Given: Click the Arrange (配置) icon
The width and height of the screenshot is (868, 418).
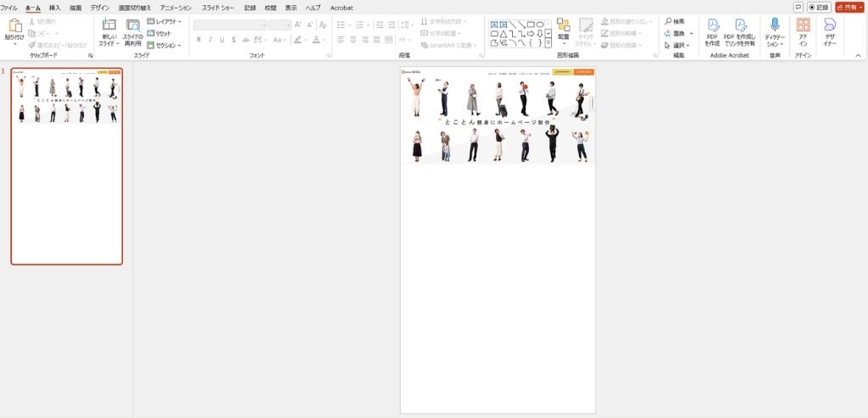Looking at the screenshot, I should 563,25.
